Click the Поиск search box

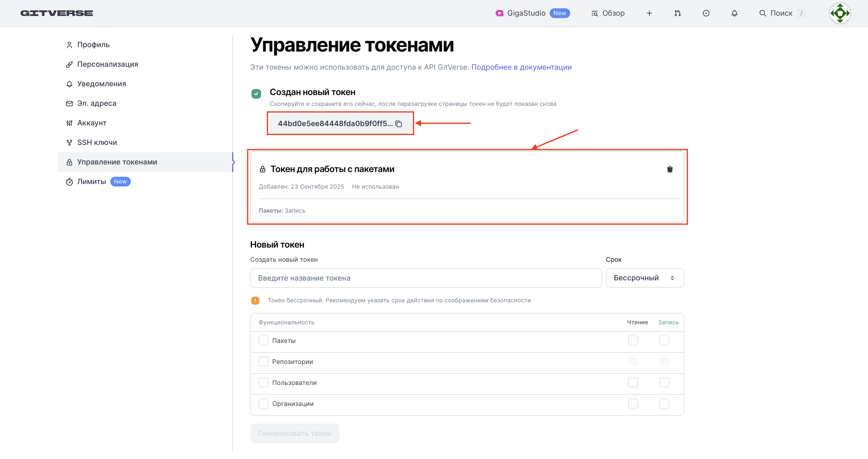781,13
